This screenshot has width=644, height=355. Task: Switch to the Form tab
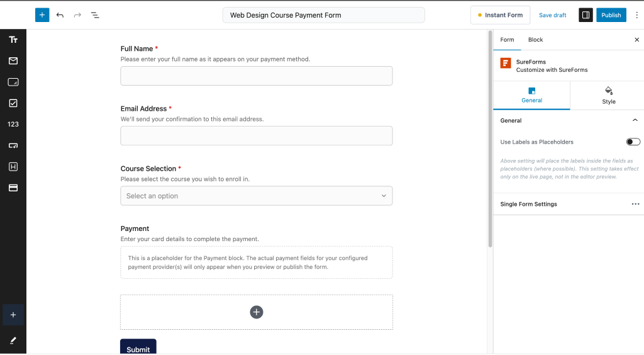507,40
